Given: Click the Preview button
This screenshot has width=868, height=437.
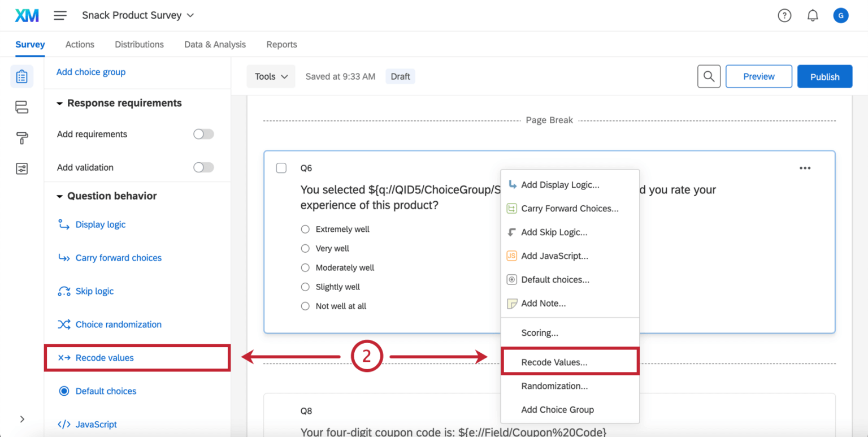Looking at the screenshot, I should [x=758, y=76].
